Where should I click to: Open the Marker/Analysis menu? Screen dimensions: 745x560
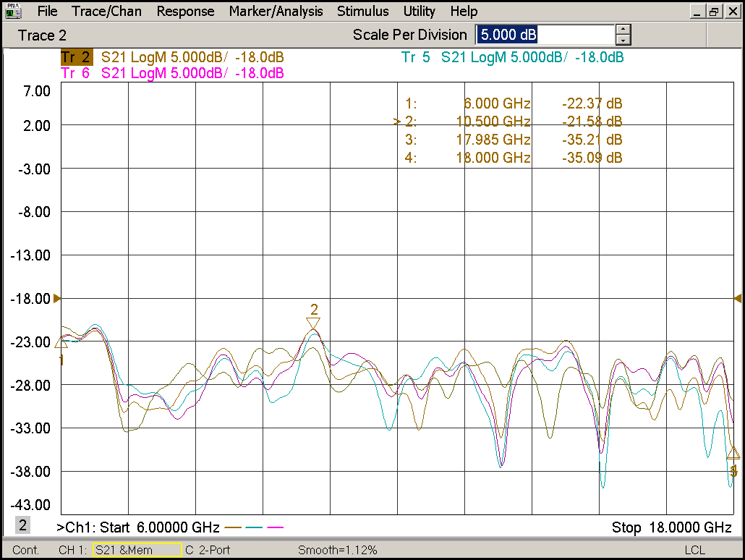coord(276,11)
